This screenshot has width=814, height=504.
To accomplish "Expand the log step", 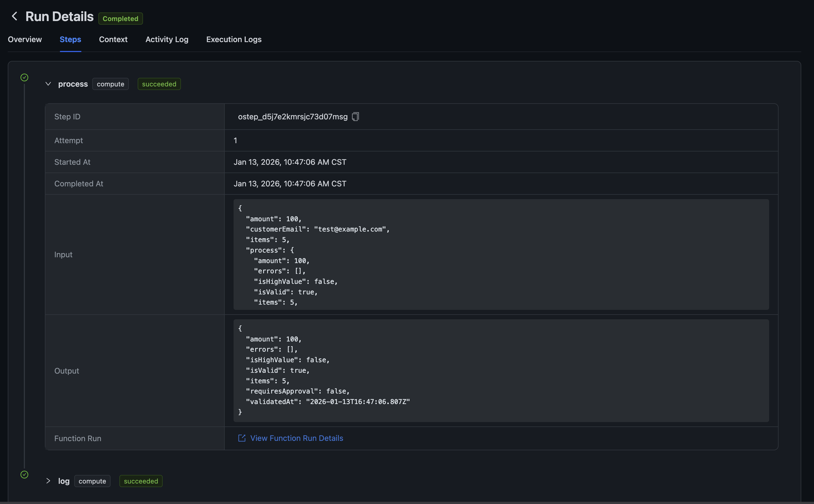I will click(x=48, y=481).
